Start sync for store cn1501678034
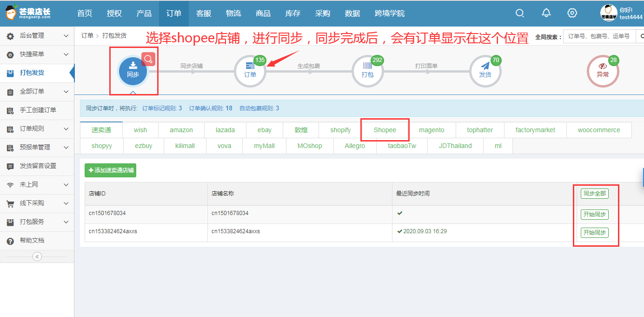 coord(595,215)
